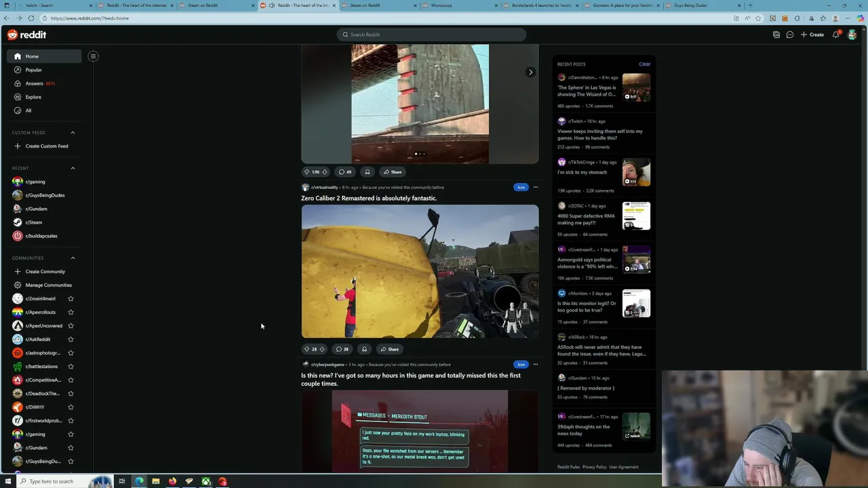Screen dimensions: 868x488
Task: Open Manage Communities
Action: point(44,285)
